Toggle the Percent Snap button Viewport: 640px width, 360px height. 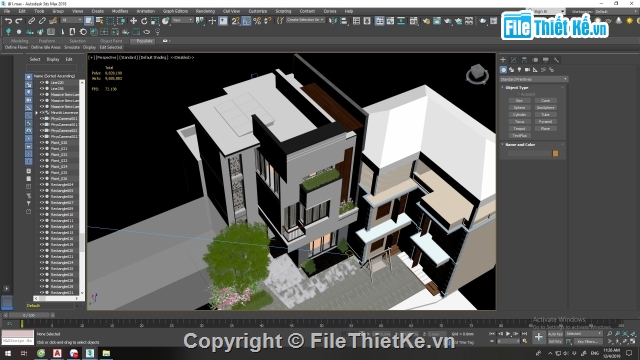coord(257,21)
